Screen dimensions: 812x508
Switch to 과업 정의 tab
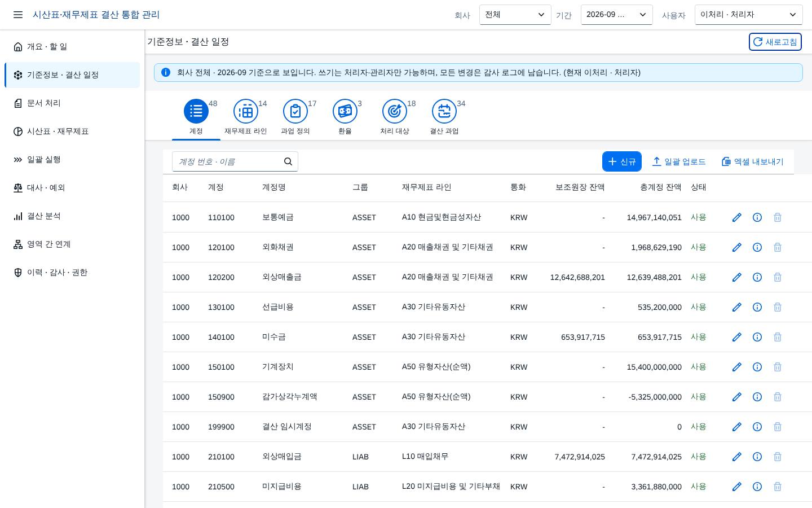295,117
